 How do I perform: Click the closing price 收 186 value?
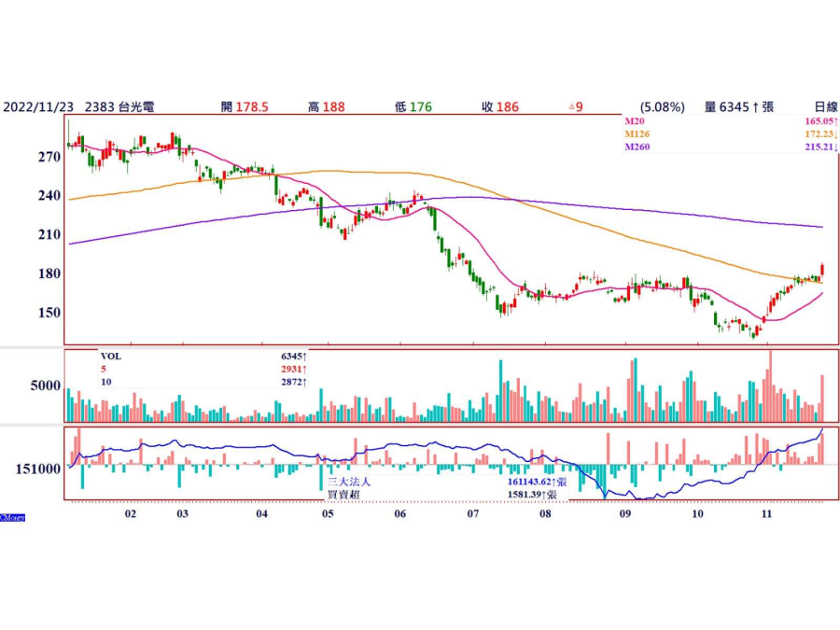coord(499,107)
